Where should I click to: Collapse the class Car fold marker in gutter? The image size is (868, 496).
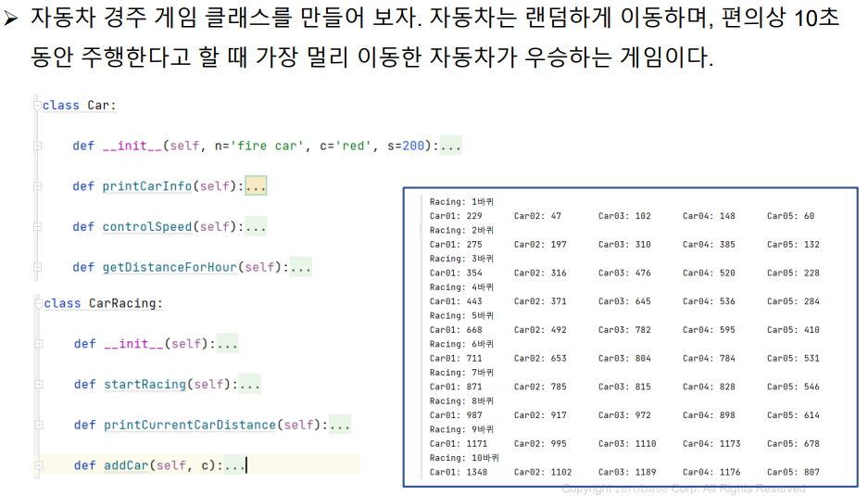tap(38, 106)
